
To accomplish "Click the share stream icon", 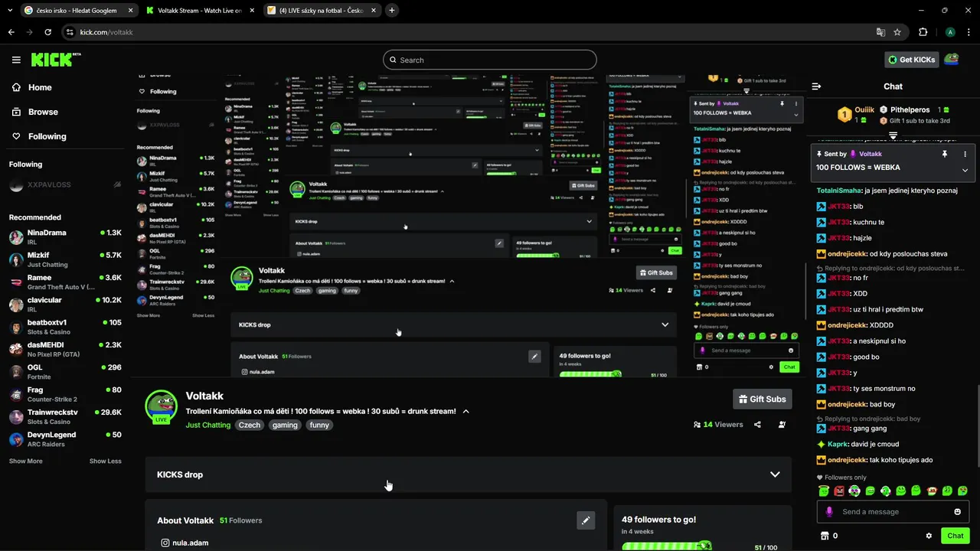I will click(x=757, y=425).
